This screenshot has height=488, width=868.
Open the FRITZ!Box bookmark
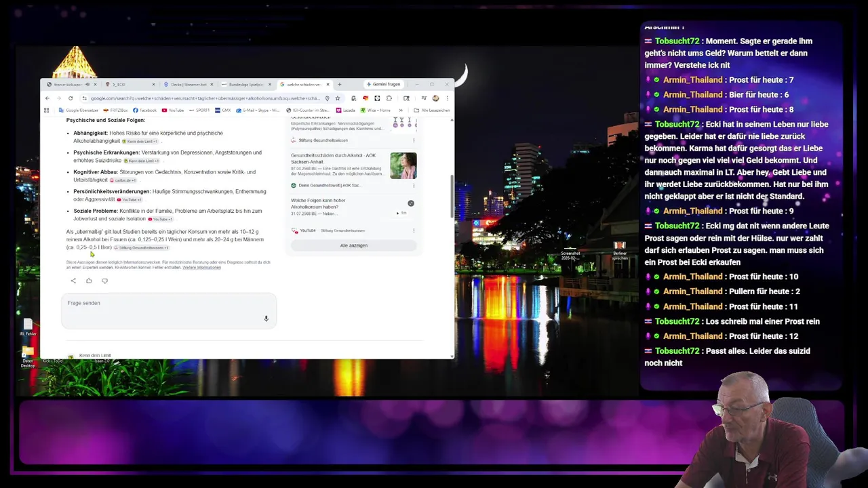coord(115,110)
